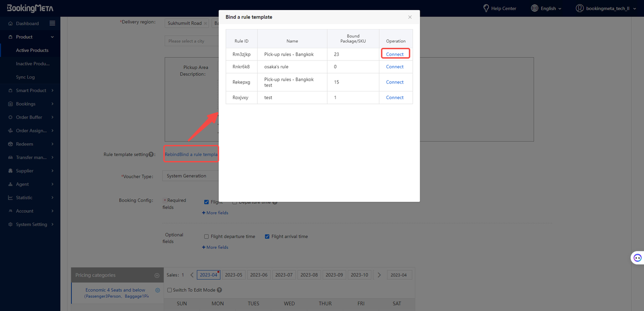Click the Help Center lightbulb icon
The image size is (644, 311).
pyautogui.click(x=486, y=8)
